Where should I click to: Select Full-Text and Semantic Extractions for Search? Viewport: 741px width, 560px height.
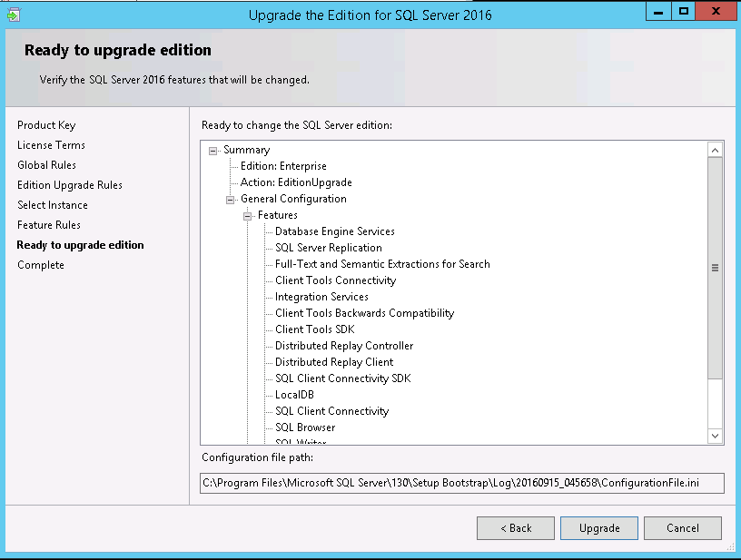pyautogui.click(x=382, y=264)
